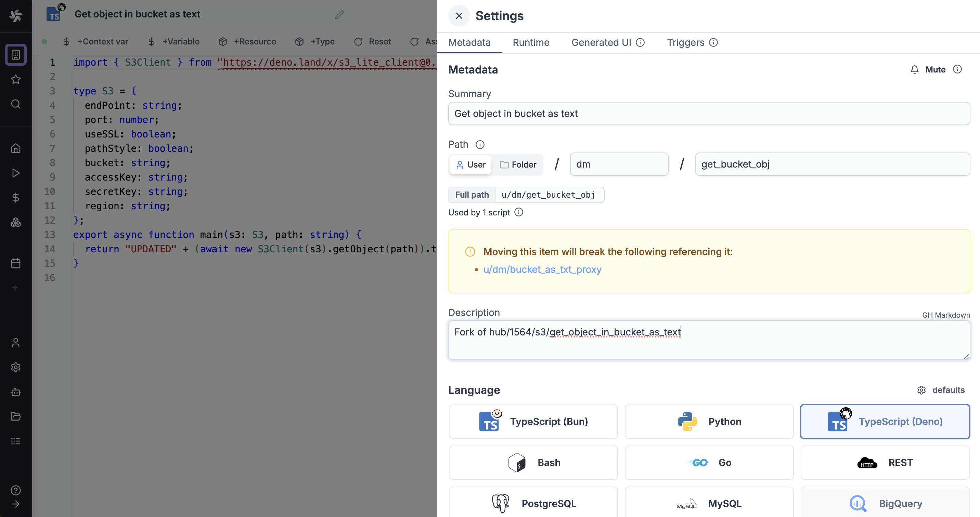Open Schedules calendar icon
The width and height of the screenshot is (980, 517).
coord(16,263)
